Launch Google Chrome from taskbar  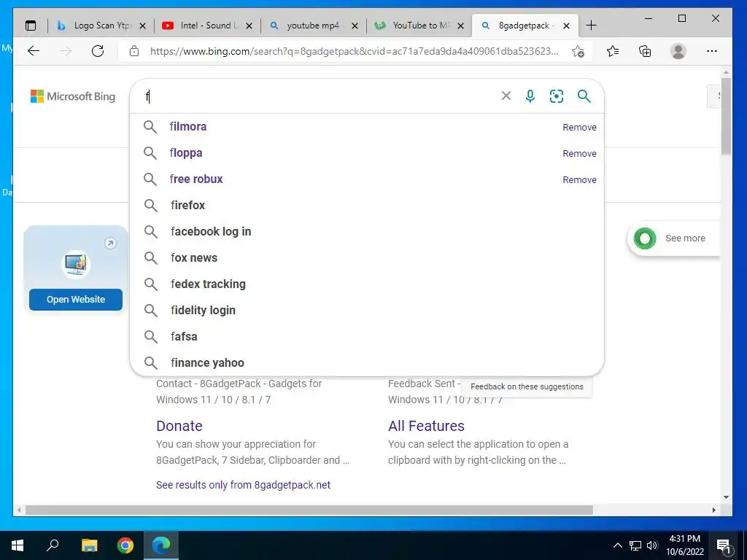(x=125, y=545)
